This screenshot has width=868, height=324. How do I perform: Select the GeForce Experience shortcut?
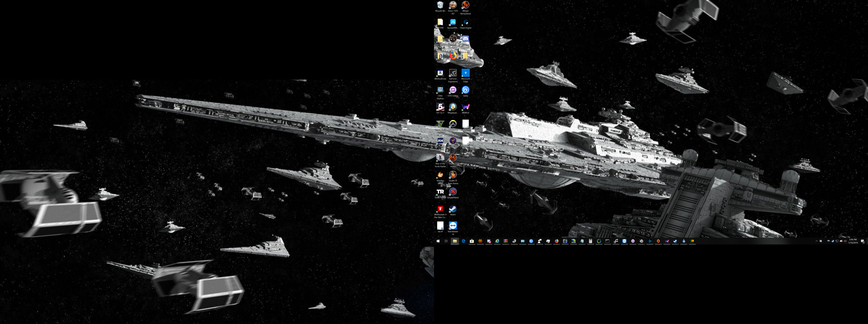point(453,76)
